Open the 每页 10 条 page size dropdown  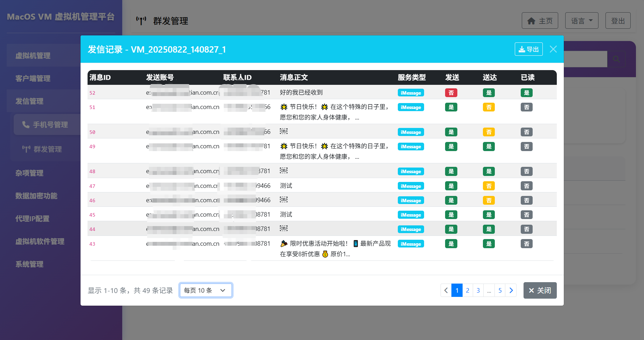206,291
